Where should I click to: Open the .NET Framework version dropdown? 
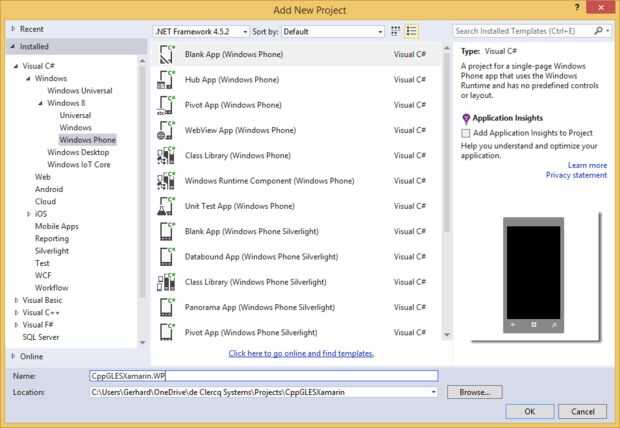coord(201,32)
